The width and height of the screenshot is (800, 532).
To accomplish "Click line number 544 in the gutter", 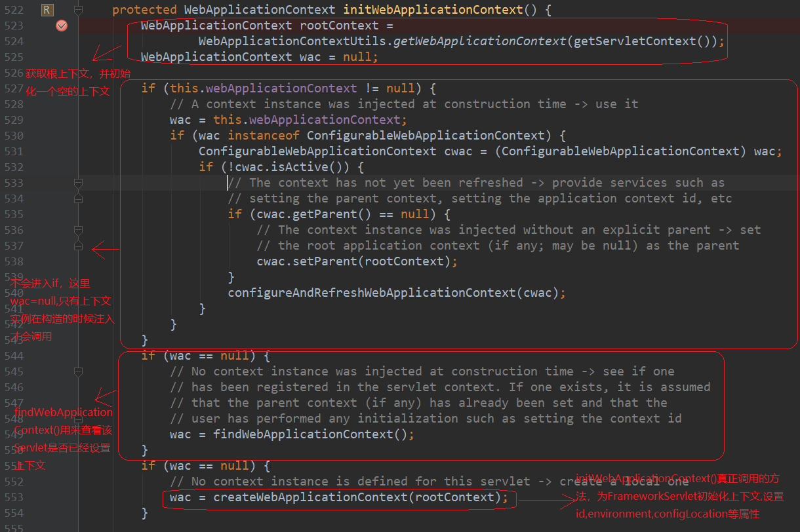I will (x=14, y=356).
